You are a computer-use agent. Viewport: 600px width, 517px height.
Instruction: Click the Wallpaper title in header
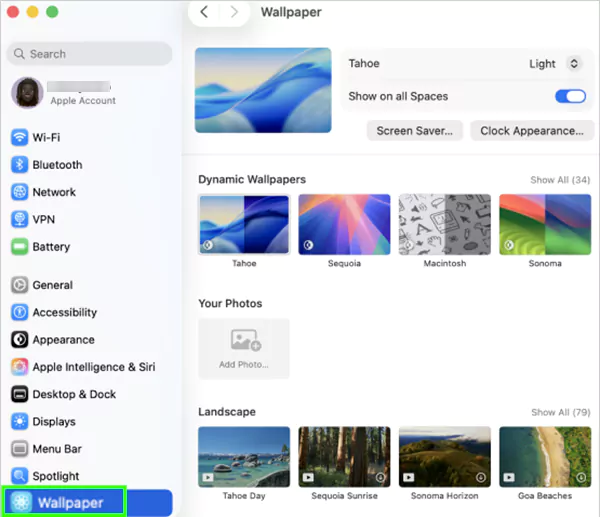tap(291, 12)
